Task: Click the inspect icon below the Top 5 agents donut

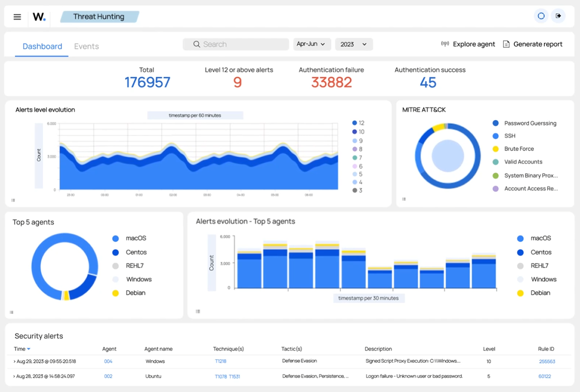Action: pos(11,312)
